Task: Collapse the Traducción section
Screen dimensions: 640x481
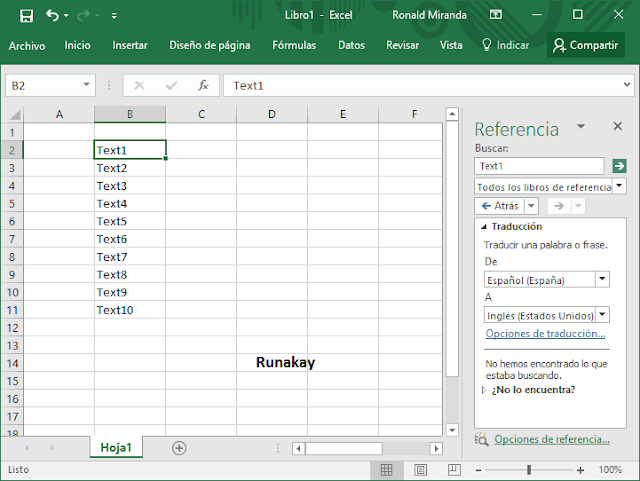Action: (x=483, y=227)
